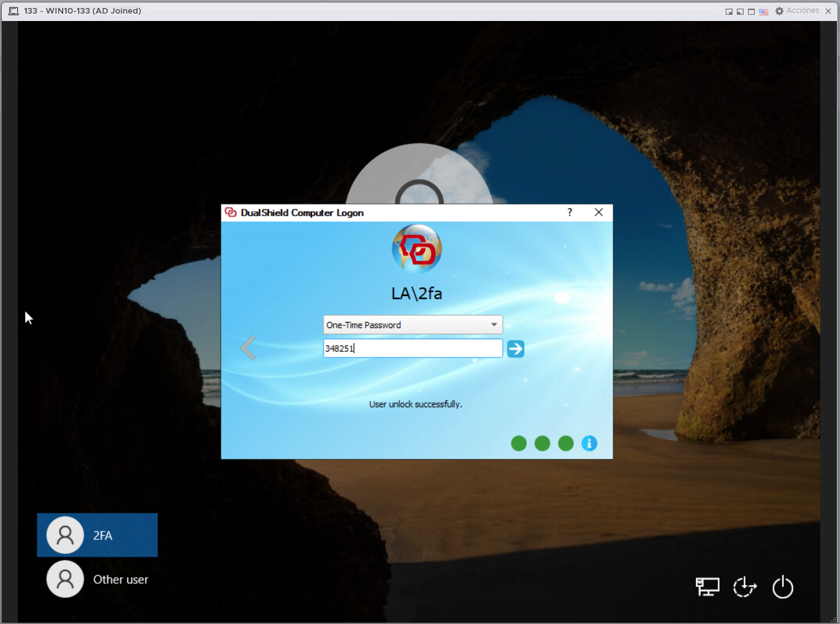
Task: Click the DualShield globe logo
Action: [x=417, y=249]
